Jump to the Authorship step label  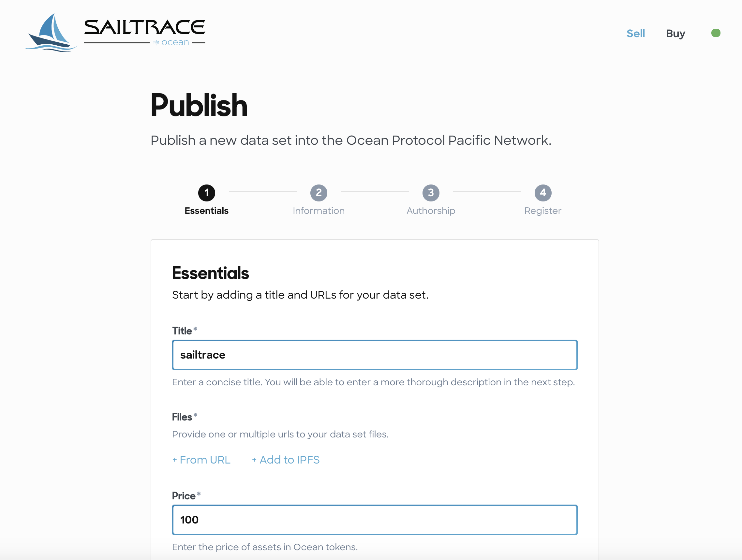[430, 211]
